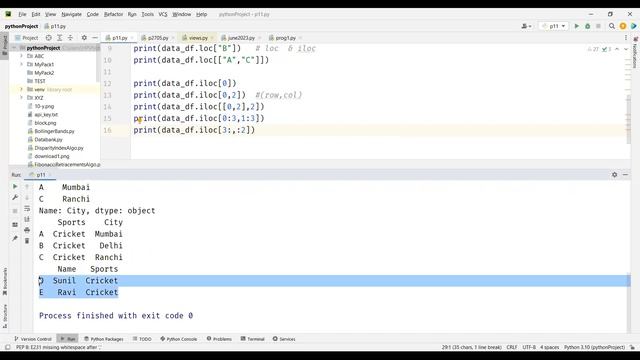Screen dimensions: 640x360
Task: Toggle soft-wrap in Run console
Action: [x=27, y=209]
